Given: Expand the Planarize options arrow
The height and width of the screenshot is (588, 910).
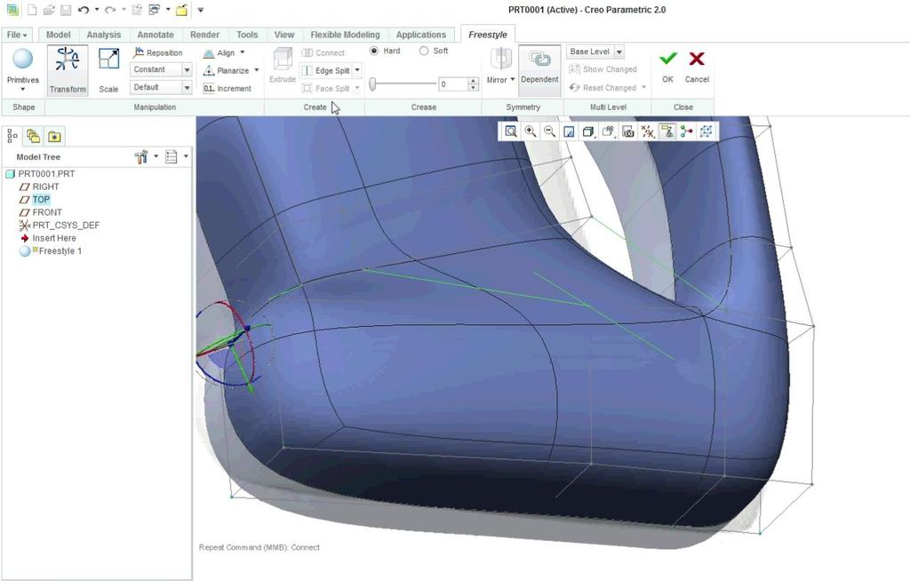Looking at the screenshot, I should click(256, 70).
